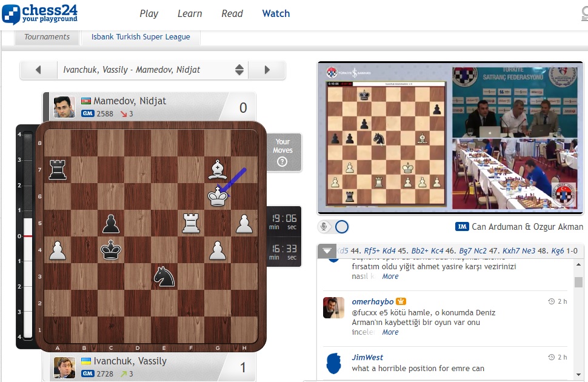
Task: Open omerhaybo's profile name
Action: [x=372, y=302]
